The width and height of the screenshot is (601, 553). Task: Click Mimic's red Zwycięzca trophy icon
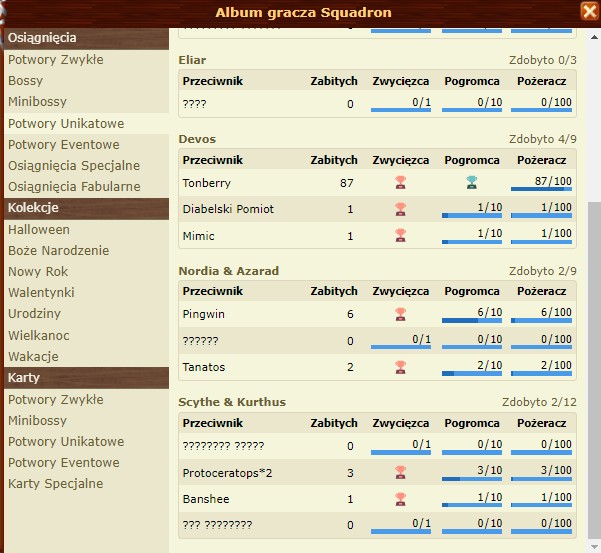[400, 236]
